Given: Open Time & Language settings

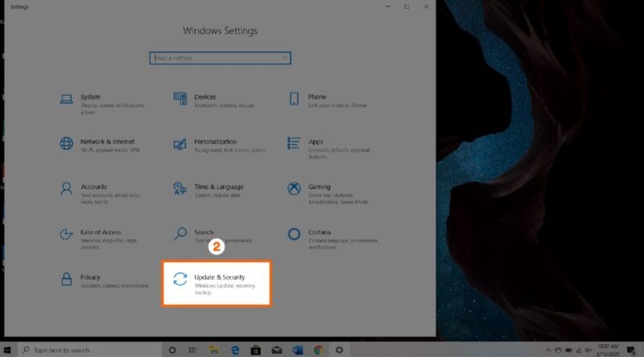Looking at the screenshot, I should 208,191.
